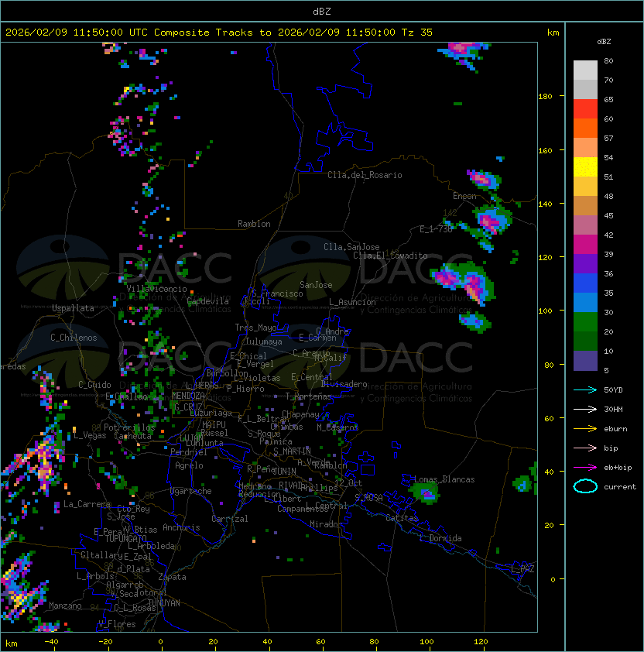Image resolution: width=644 pixels, height=652 pixels.
Task: Click the G_CRUZ map label
Action: point(188,407)
